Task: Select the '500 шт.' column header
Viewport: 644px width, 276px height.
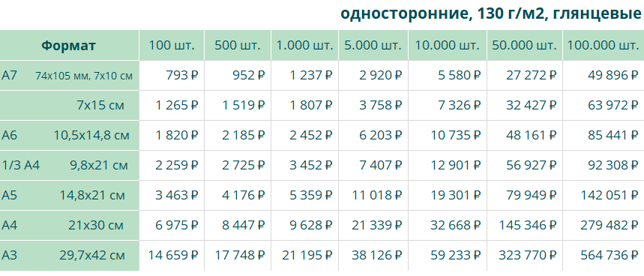Action: pos(238,45)
